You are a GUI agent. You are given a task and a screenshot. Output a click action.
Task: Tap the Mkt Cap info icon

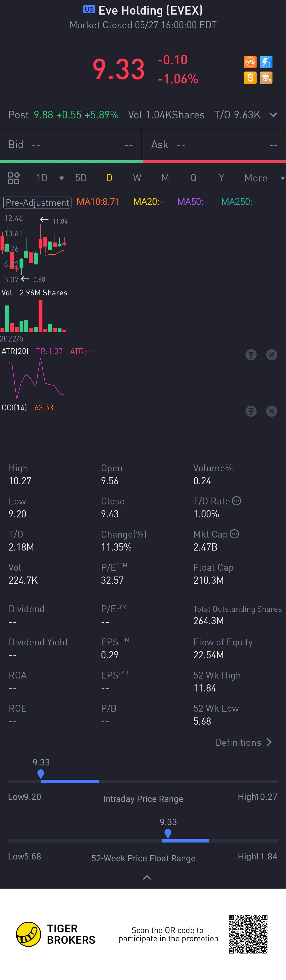pyautogui.click(x=235, y=534)
